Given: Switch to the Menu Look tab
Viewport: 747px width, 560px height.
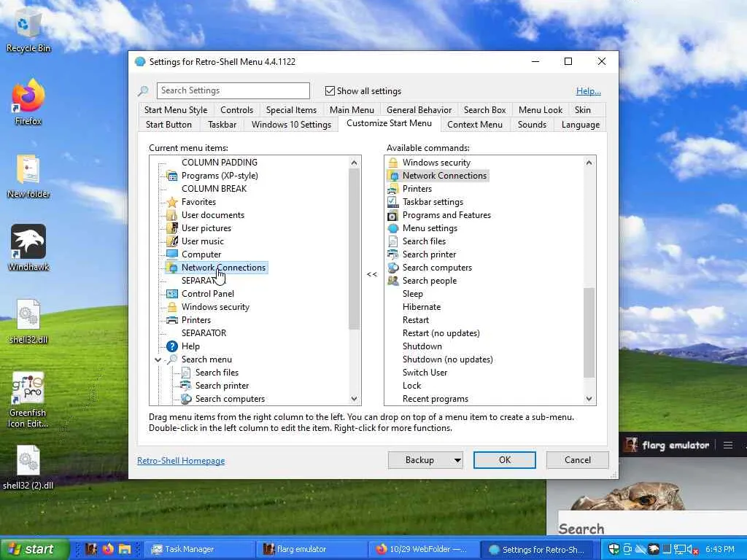Looking at the screenshot, I should pyautogui.click(x=541, y=110).
